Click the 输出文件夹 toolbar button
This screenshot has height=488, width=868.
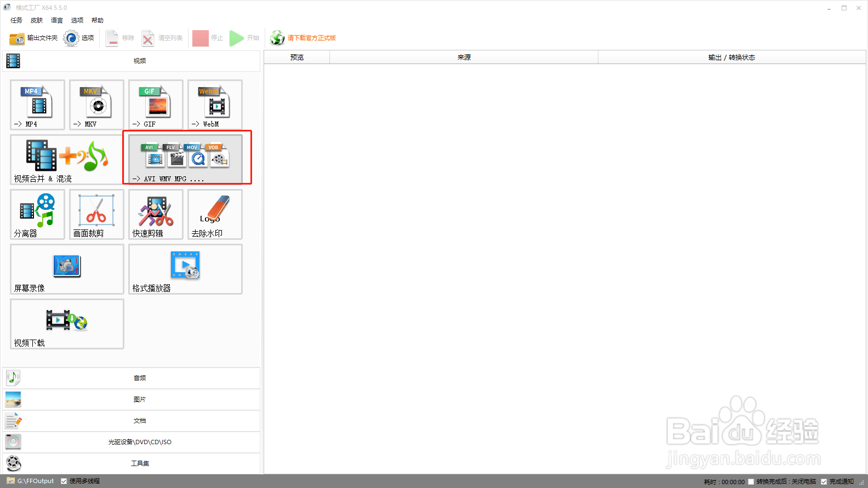tap(33, 38)
